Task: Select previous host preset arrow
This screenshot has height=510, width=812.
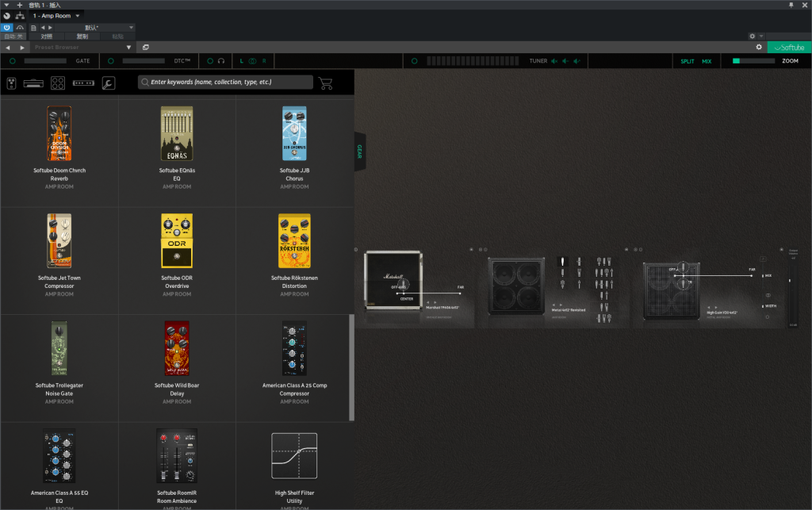Action: (43, 28)
